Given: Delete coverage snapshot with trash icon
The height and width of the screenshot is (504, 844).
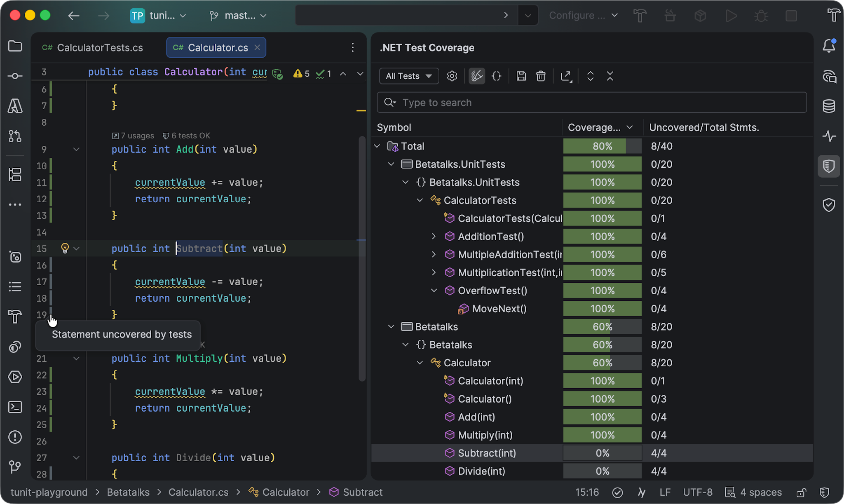Looking at the screenshot, I should [x=541, y=76].
